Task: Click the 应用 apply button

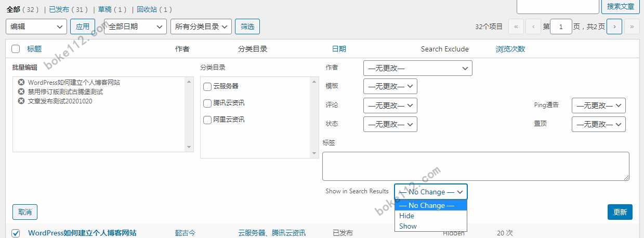Action: [x=83, y=27]
